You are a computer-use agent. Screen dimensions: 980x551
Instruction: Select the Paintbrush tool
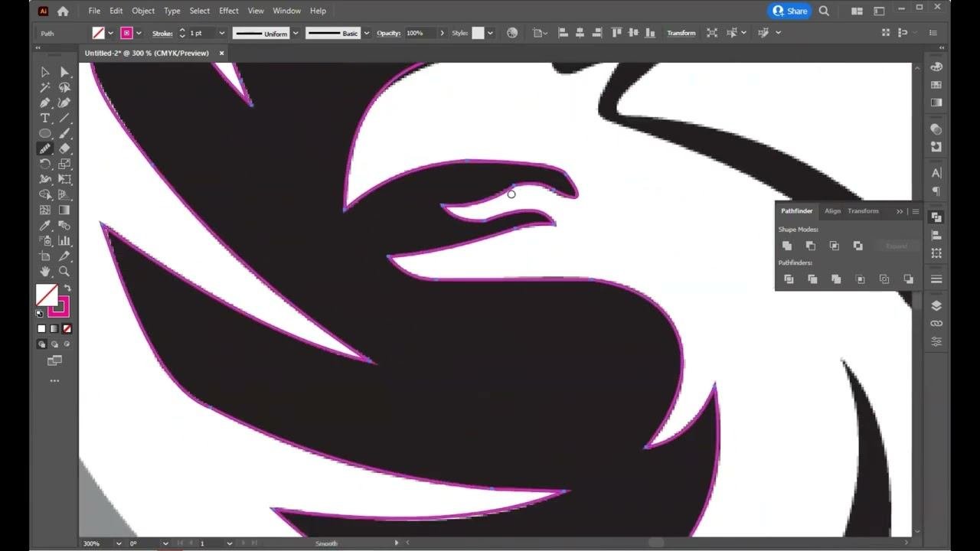pyautogui.click(x=64, y=133)
